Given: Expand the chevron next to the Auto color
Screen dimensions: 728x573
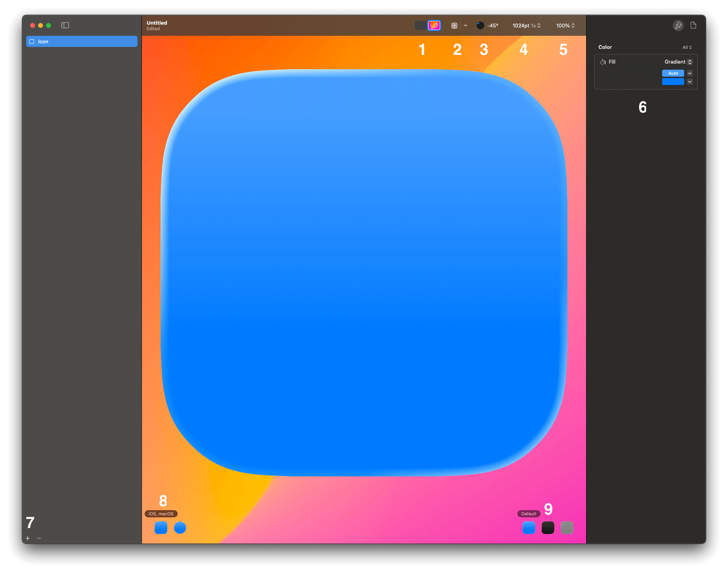Looking at the screenshot, I should click(689, 73).
